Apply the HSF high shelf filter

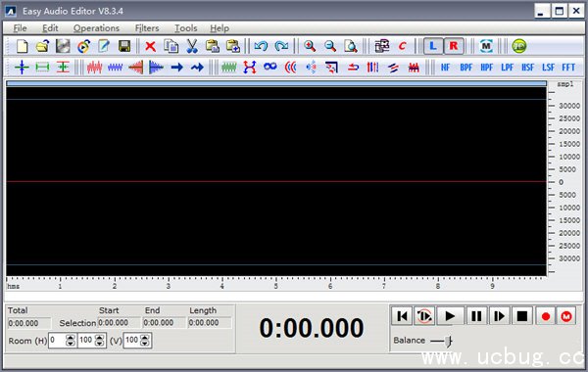coord(527,68)
